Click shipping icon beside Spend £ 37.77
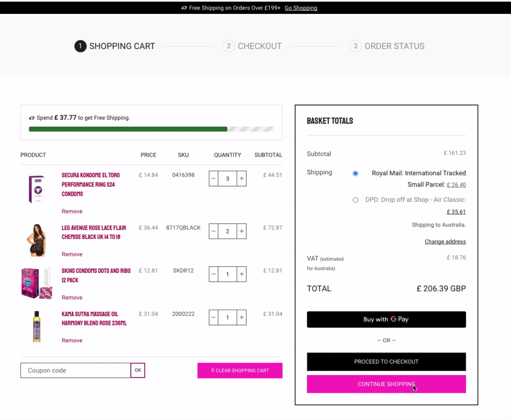This screenshot has height=420, width=511. coord(32,118)
